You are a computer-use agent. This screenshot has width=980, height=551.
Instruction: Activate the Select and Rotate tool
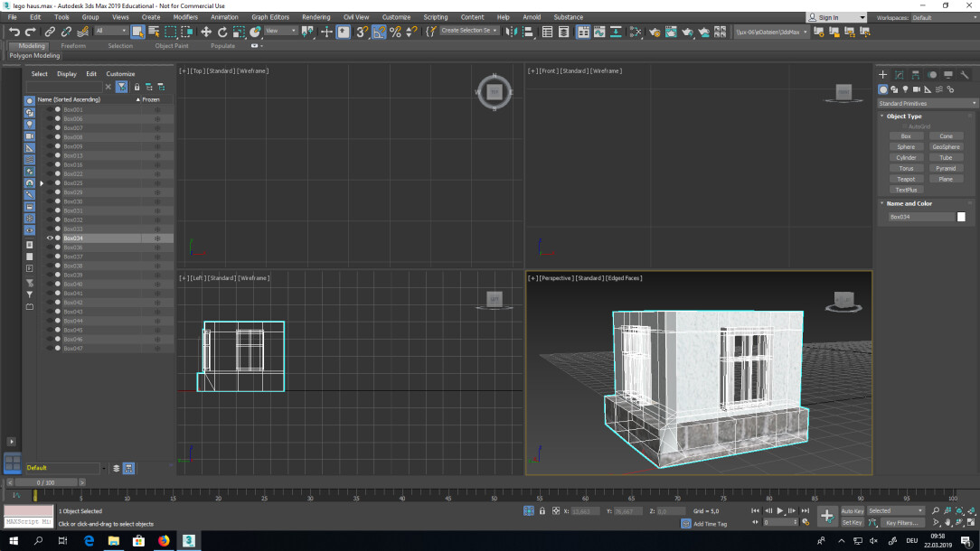click(x=222, y=32)
